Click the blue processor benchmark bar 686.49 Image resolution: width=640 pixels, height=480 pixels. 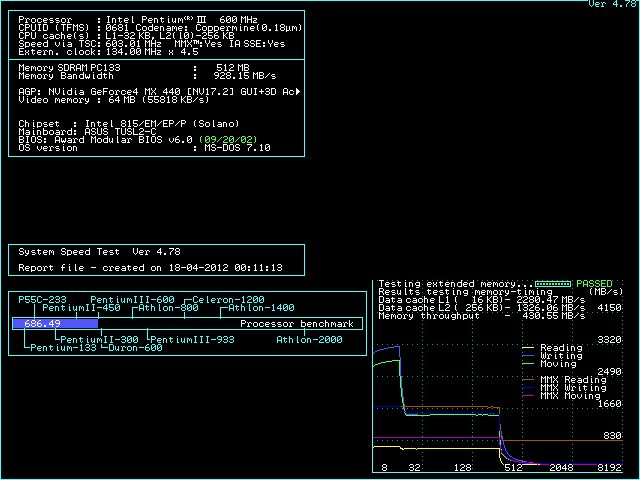(55, 324)
